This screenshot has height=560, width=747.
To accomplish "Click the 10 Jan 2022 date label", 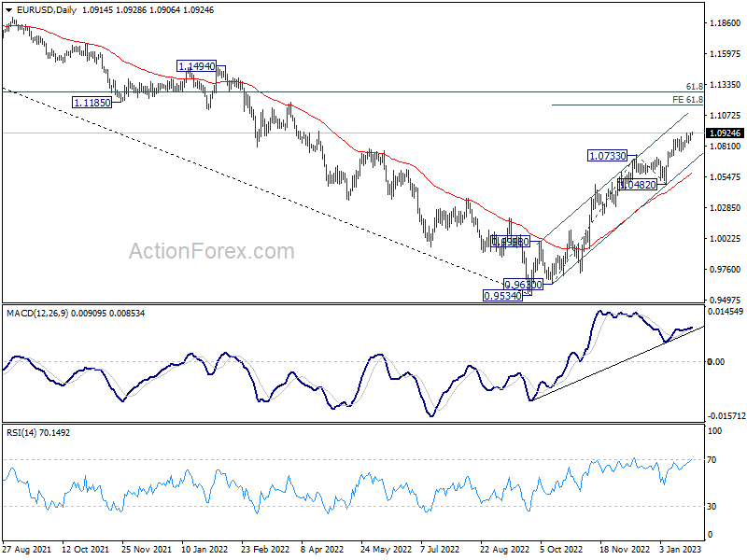I will tap(204, 549).
